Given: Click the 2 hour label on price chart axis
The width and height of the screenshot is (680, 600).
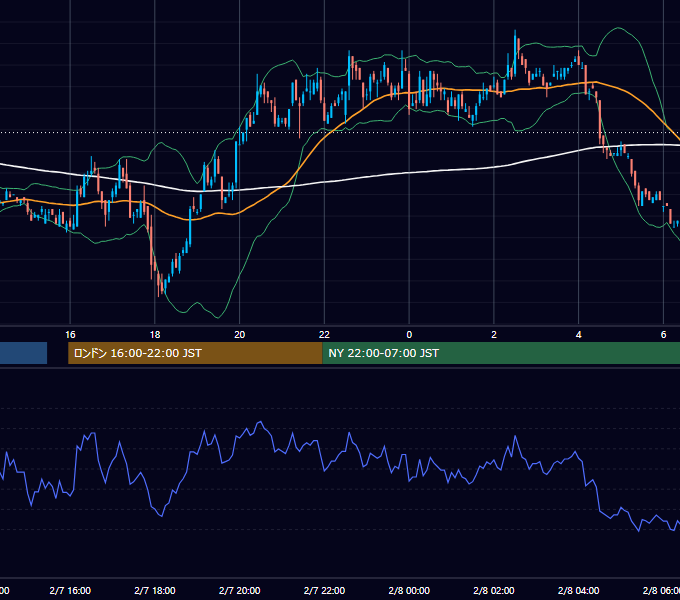Looking at the screenshot, I should 494,335.
